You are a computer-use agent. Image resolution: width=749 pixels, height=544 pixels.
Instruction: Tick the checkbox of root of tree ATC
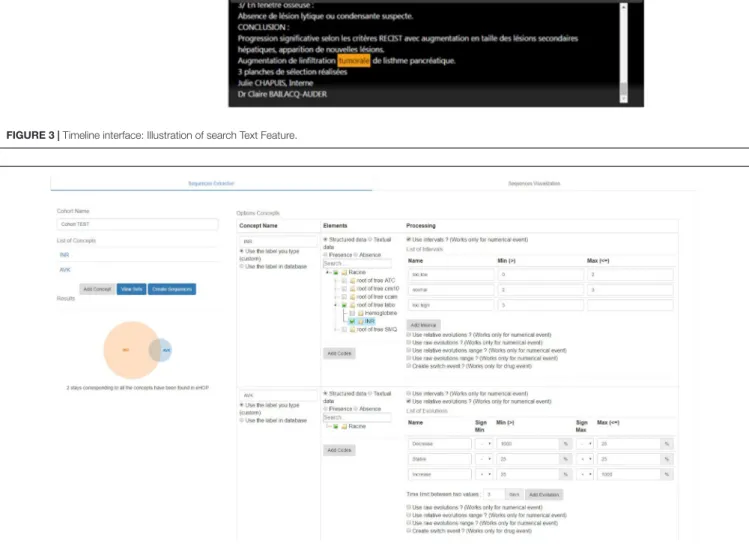(x=344, y=281)
